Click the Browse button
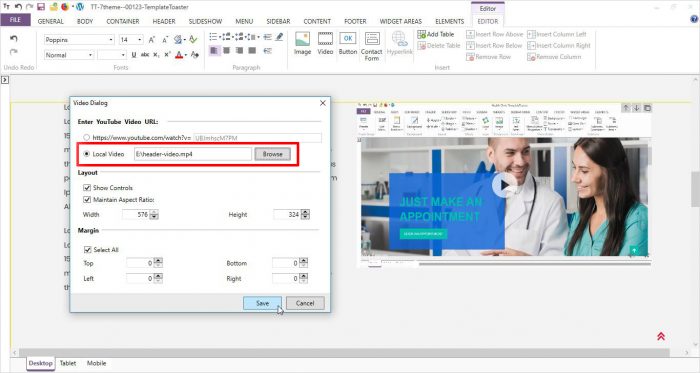 point(272,154)
